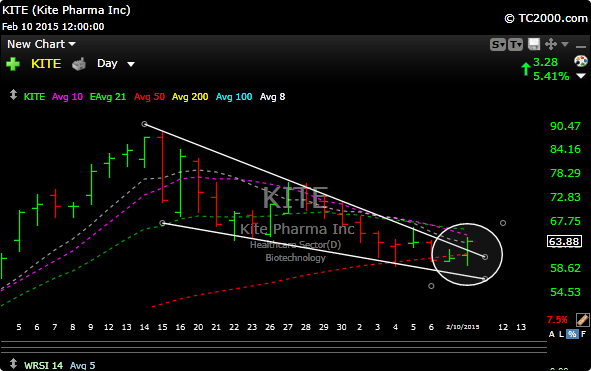Open the Day timeframe dropdown
Image resolution: width=591 pixels, height=371 pixels.
116,63
